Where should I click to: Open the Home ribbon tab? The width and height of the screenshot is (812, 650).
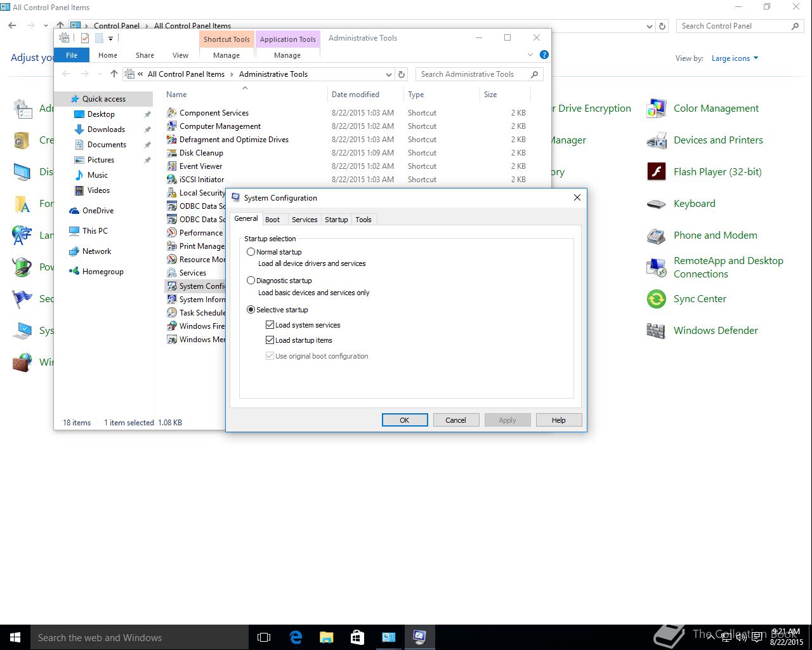tap(108, 55)
